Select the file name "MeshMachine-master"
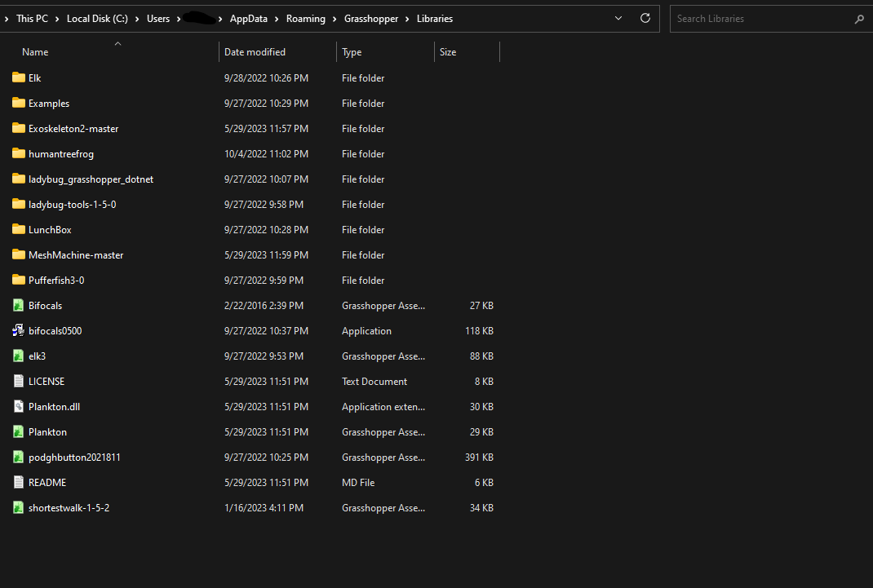 point(76,254)
